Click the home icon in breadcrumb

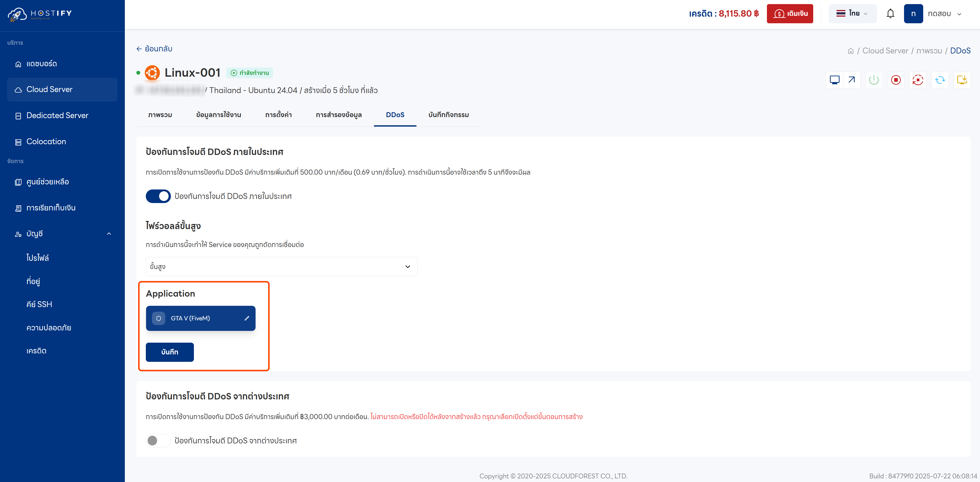851,51
